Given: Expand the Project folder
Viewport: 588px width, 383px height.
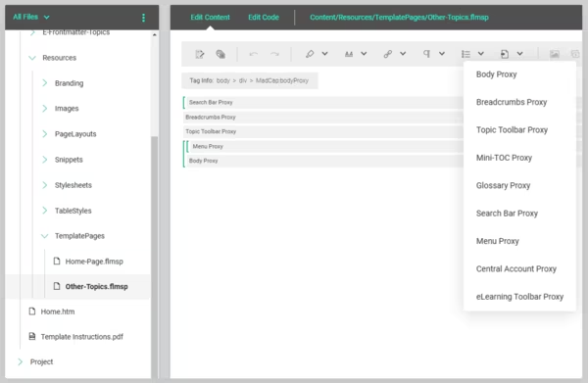Looking at the screenshot, I should coord(21,361).
